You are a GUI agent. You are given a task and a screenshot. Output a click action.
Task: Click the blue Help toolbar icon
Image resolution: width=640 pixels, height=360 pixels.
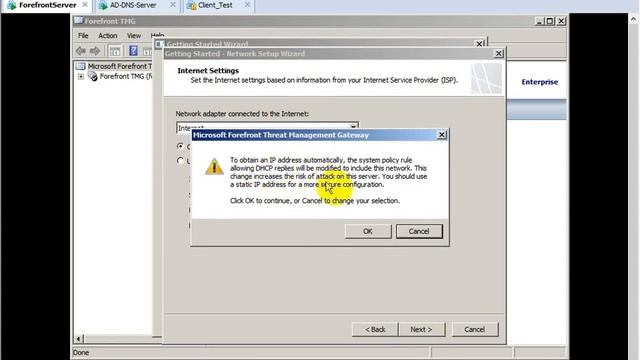click(x=133, y=51)
